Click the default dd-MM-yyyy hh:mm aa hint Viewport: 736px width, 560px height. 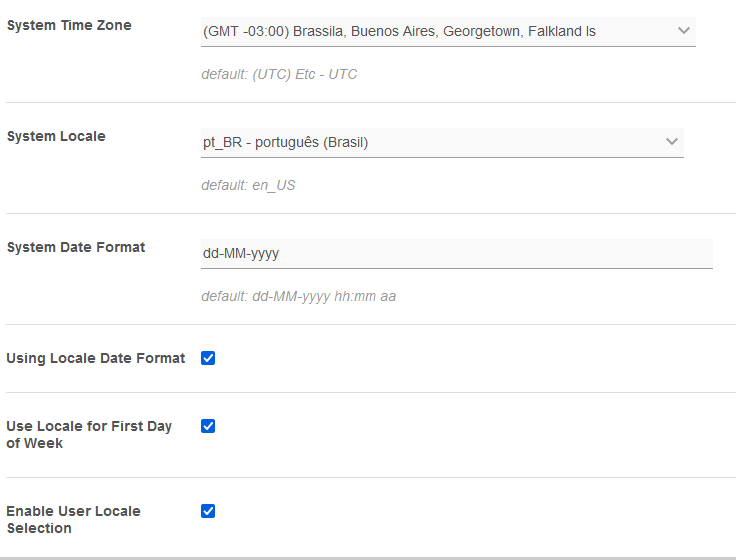tap(299, 296)
